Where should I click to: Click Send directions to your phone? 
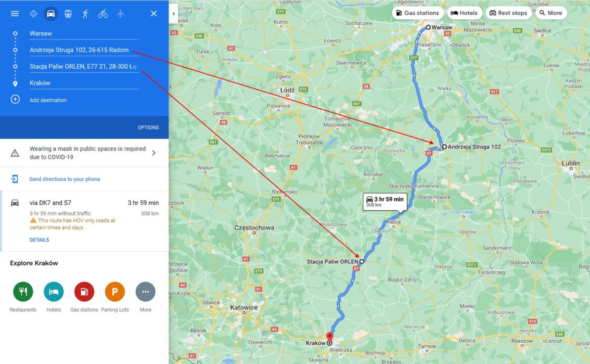click(65, 179)
